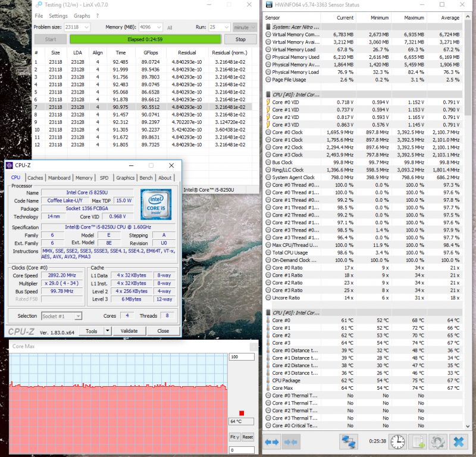Image resolution: width=476 pixels, height=457 pixels.
Task: Switch to the Graphics tab in CPU-Z
Action: coord(126,178)
